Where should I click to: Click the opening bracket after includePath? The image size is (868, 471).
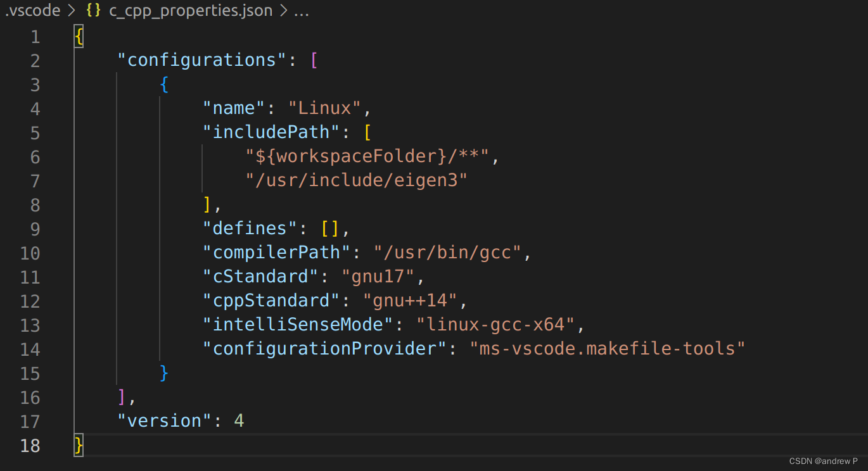tap(367, 132)
